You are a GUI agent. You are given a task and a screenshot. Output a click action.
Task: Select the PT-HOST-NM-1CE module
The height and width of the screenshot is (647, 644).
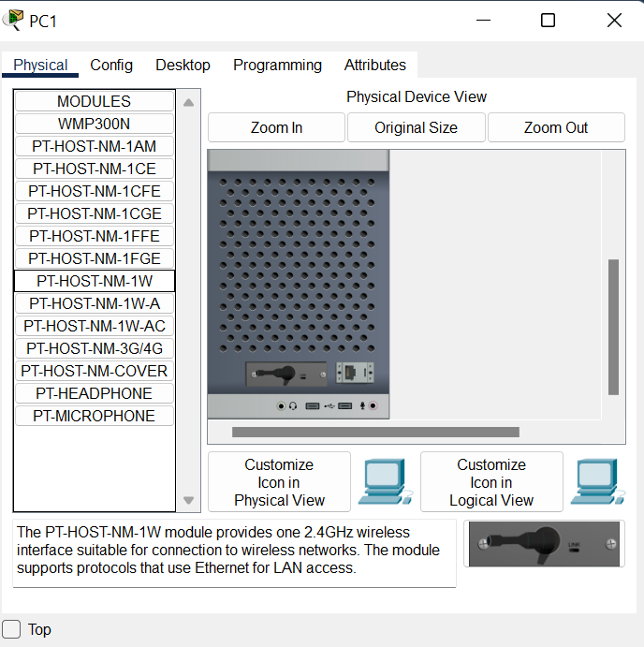click(94, 169)
